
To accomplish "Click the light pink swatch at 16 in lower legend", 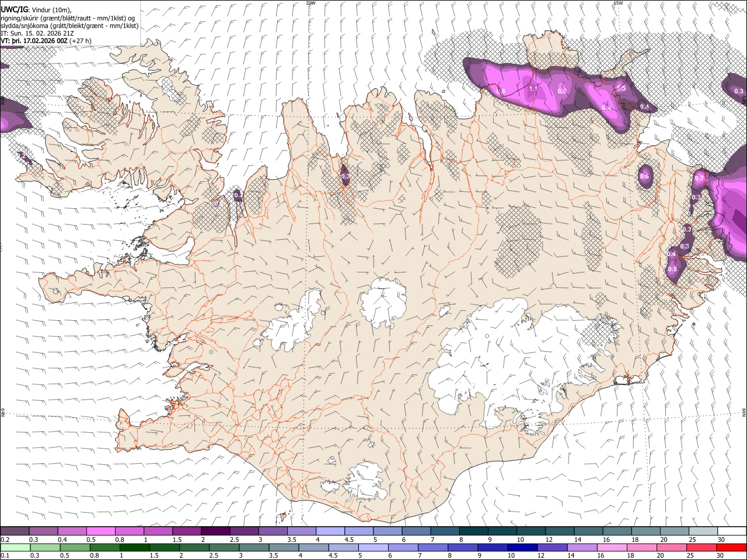I will point(612,547).
